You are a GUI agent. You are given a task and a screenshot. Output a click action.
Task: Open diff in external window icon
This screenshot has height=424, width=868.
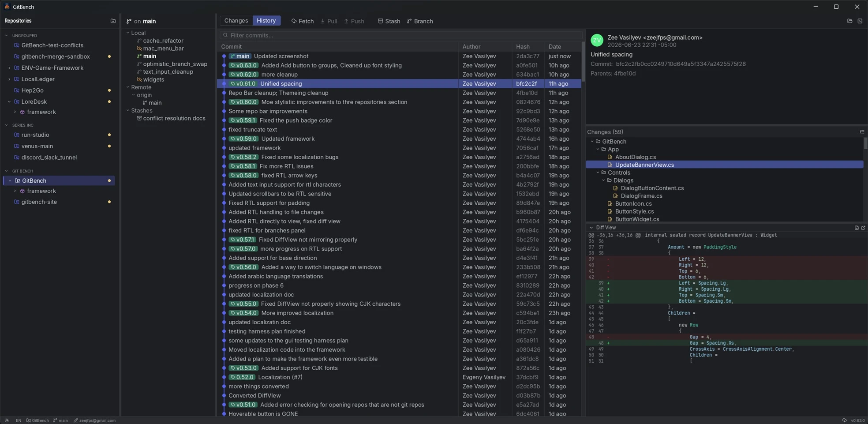click(x=863, y=228)
